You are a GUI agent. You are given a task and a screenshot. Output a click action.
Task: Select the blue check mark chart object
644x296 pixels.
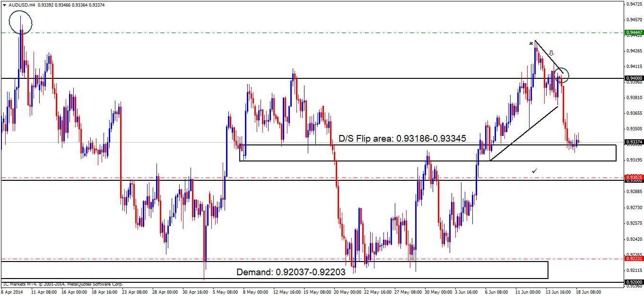pos(534,170)
